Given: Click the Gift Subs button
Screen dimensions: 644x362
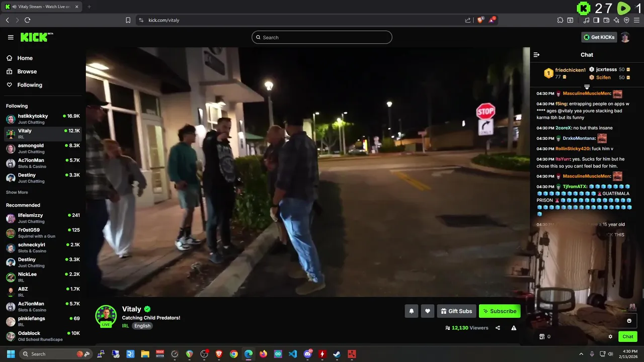Looking at the screenshot, I should point(456,311).
